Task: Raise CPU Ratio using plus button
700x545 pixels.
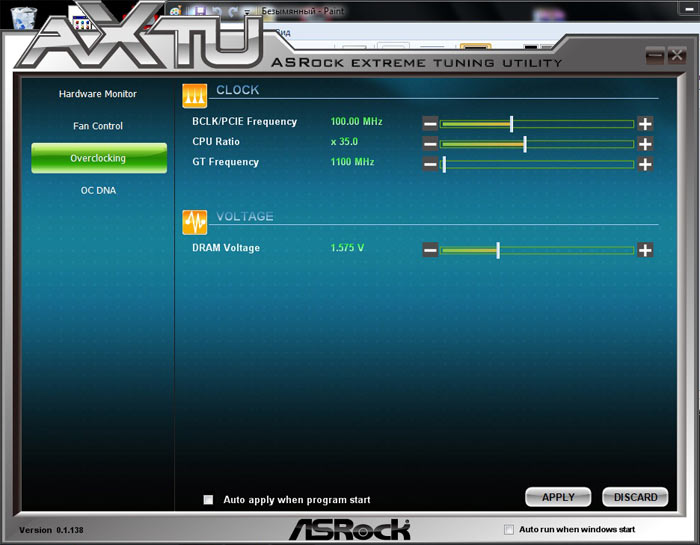Action: [645, 144]
